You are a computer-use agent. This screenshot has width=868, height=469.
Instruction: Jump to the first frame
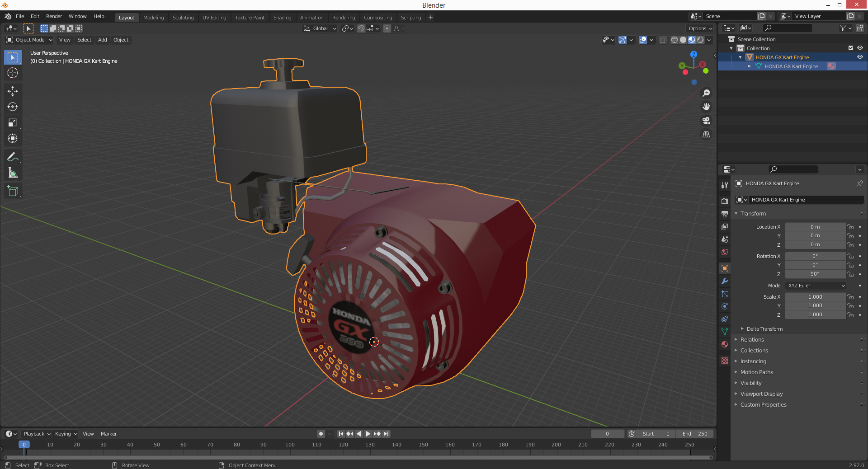pos(341,434)
